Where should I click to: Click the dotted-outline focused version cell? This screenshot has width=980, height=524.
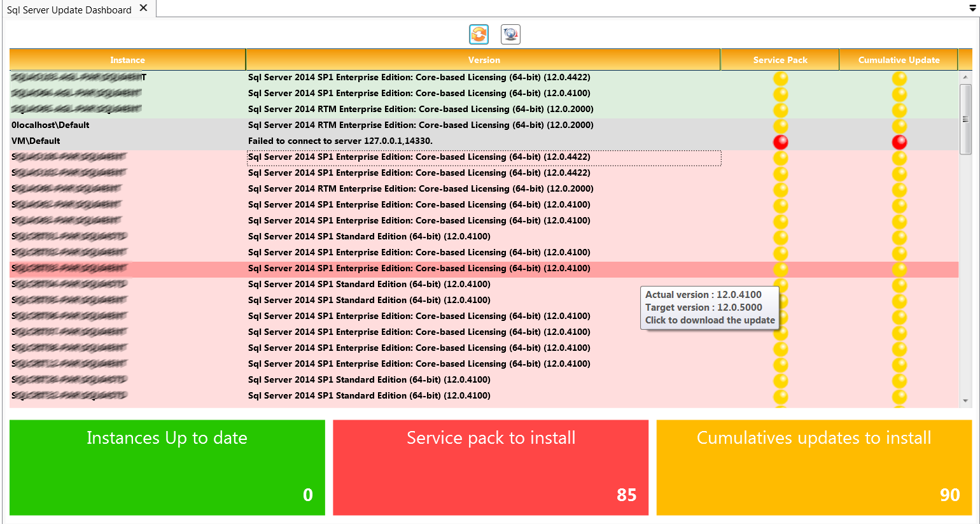click(484, 158)
